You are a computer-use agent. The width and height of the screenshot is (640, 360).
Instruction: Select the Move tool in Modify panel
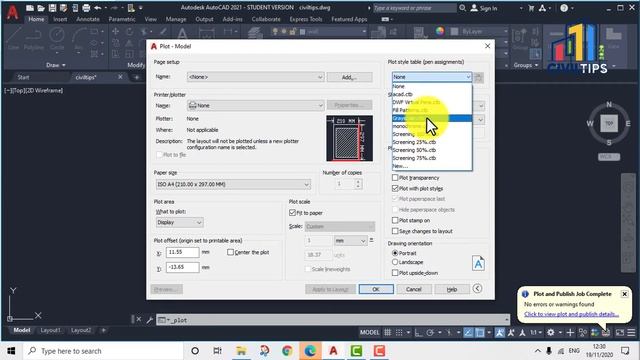[x=116, y=31]
